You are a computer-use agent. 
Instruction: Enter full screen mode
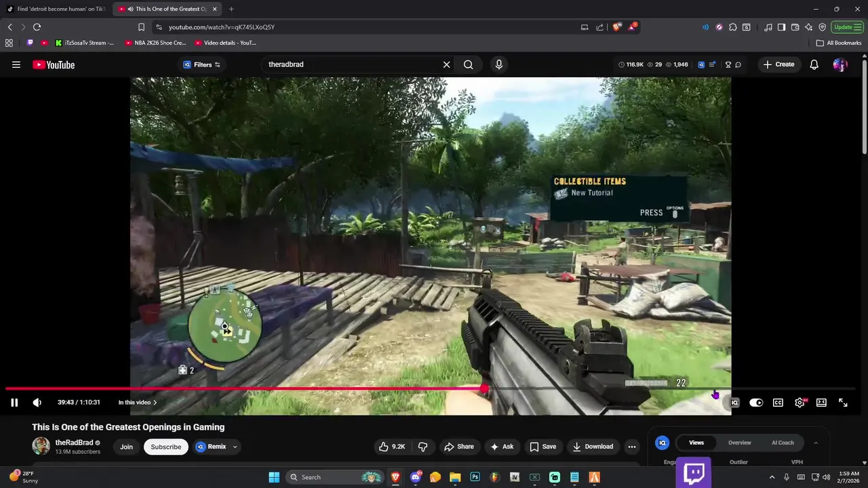click(843, 403)
